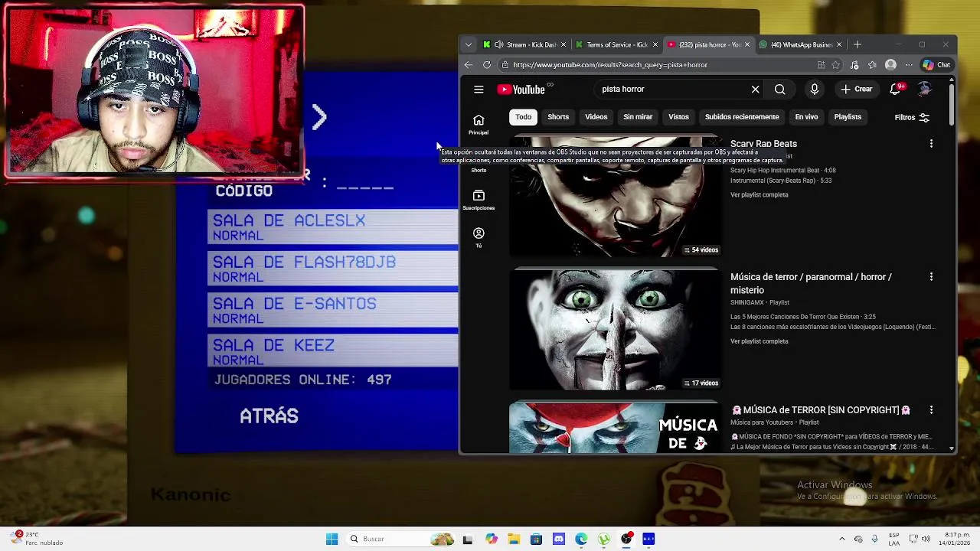The width and height of the screenshot is (980, 551).
Task: Open YouTube notifications bell
Action: (x=895, y=90)
